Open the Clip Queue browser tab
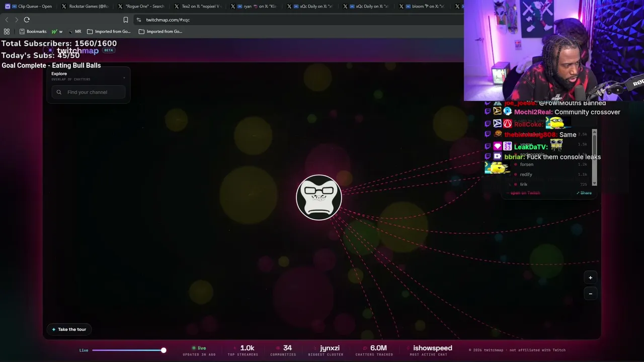 point(30,7)
